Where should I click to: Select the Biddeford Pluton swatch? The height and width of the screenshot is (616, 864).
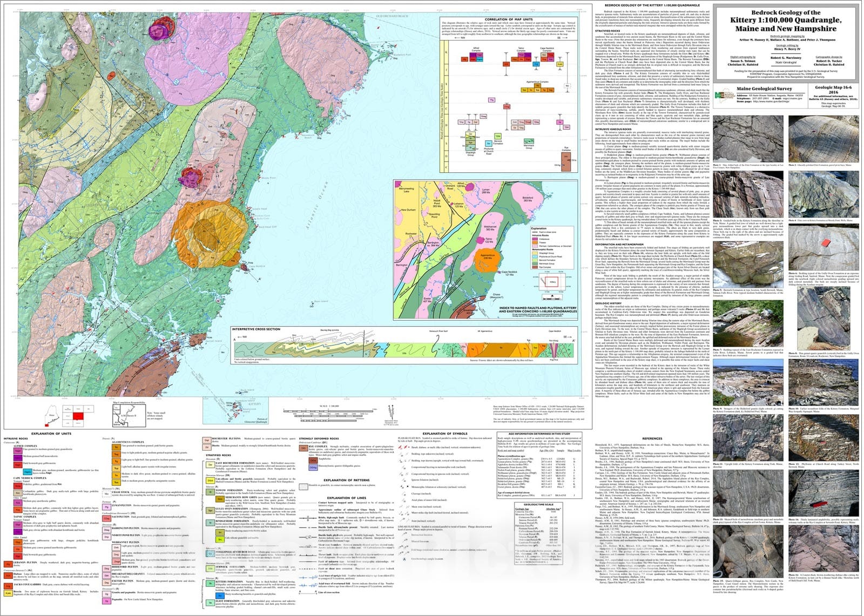tap(107, 568)
